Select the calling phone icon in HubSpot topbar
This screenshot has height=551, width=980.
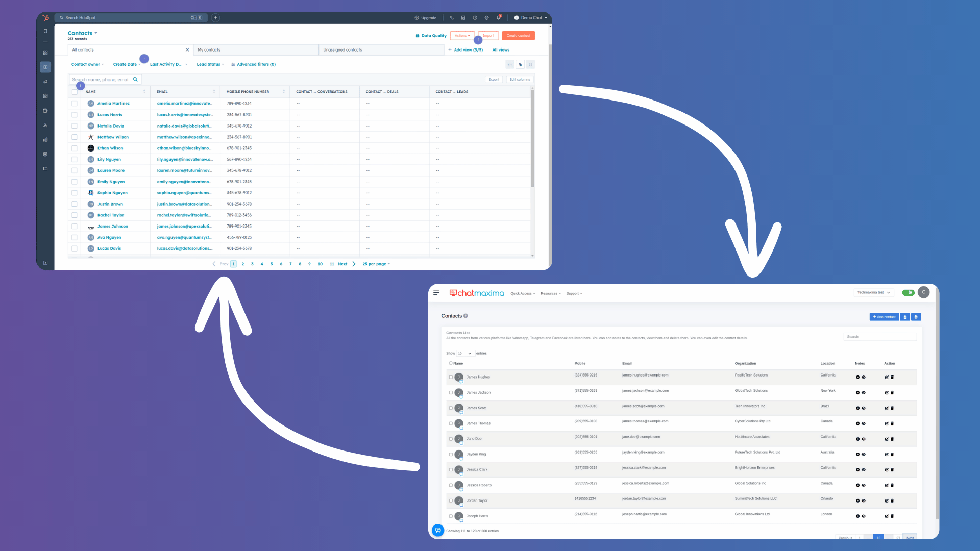[451, 17]
